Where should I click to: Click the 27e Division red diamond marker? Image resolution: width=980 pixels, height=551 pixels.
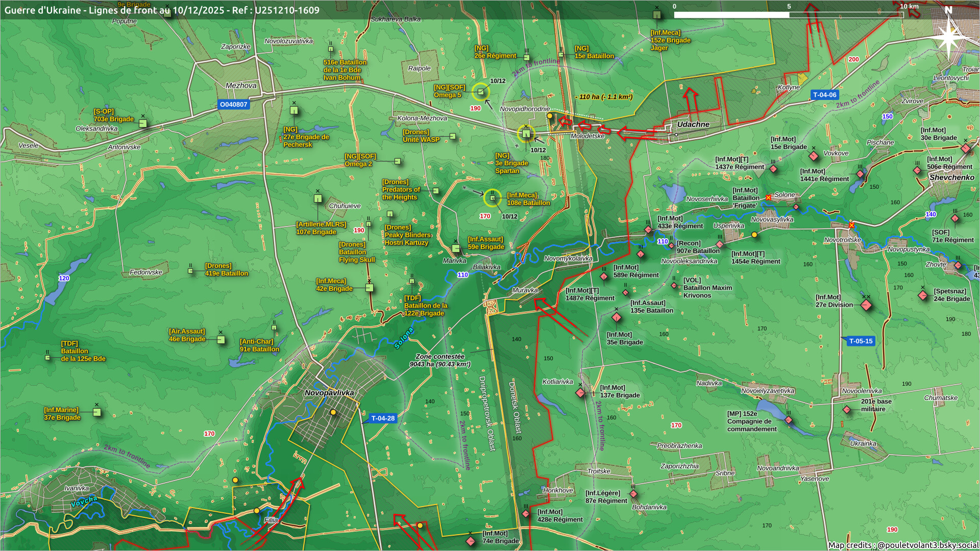click(x=866, y=305)
